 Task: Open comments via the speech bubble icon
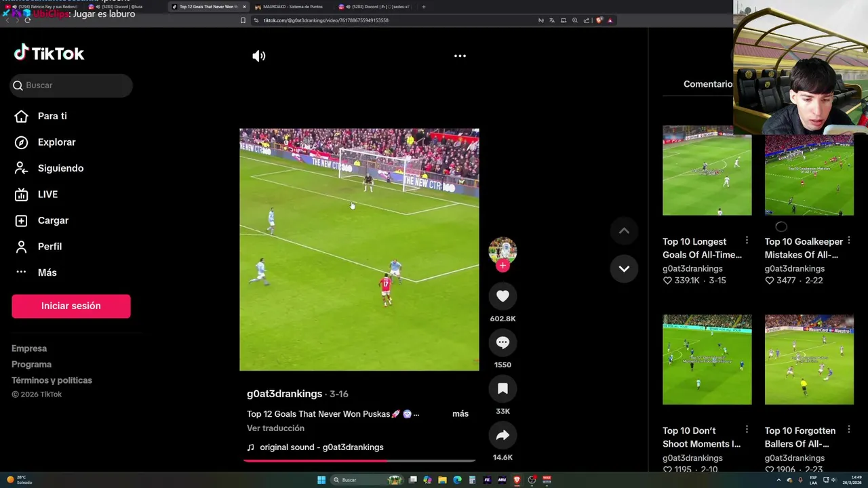(502, 342)
